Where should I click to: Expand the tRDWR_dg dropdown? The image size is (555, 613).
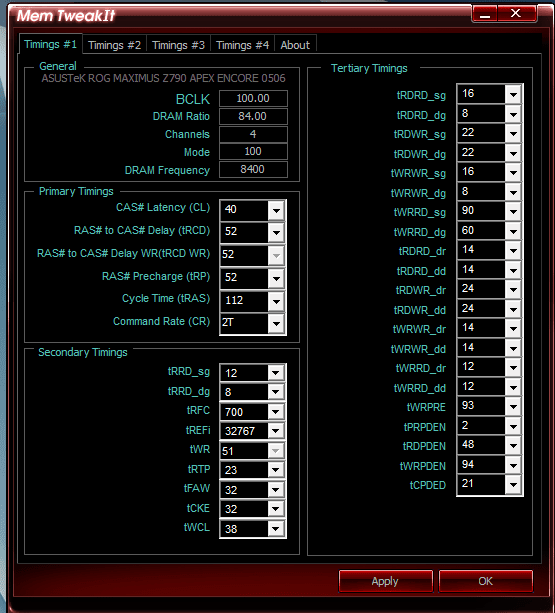pyautogui.click(x=513, y=153)
